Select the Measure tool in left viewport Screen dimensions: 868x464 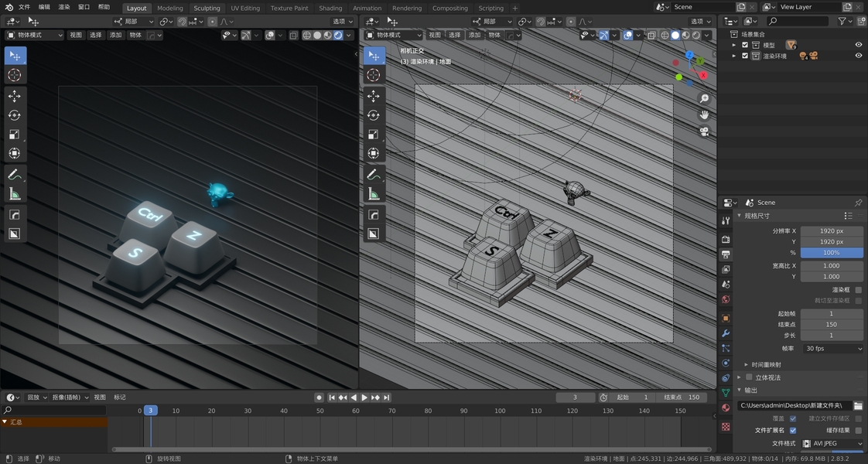pyautogui.click(x=15, y=193)
